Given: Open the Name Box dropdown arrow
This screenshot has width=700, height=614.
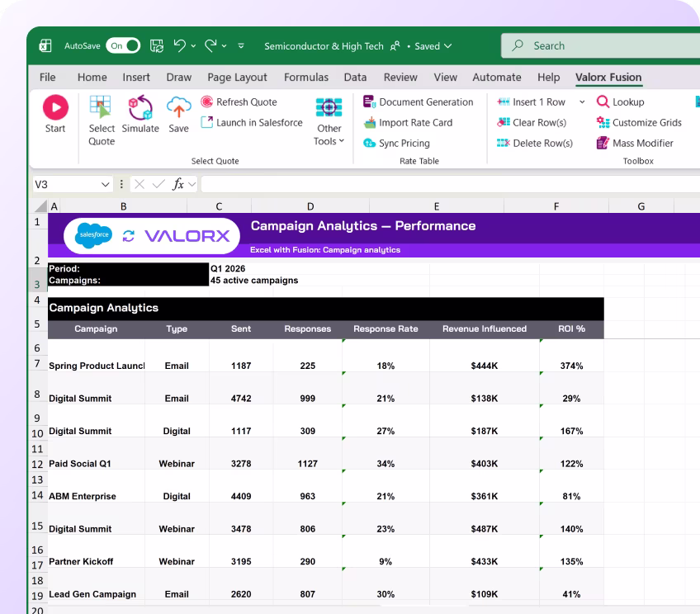Looking at the screenshot, I should pyautogui.click(x=106, y=184).
